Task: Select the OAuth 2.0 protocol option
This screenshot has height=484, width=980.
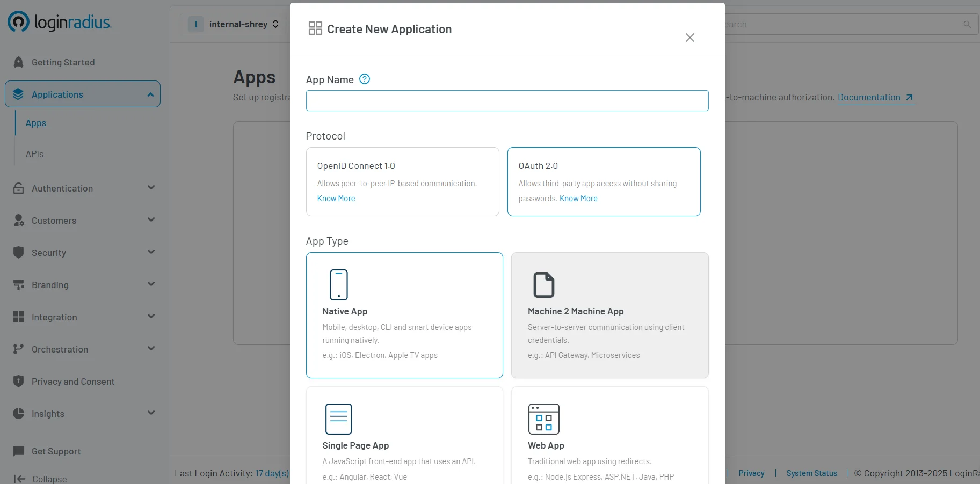Action: (x=604, y=181)
